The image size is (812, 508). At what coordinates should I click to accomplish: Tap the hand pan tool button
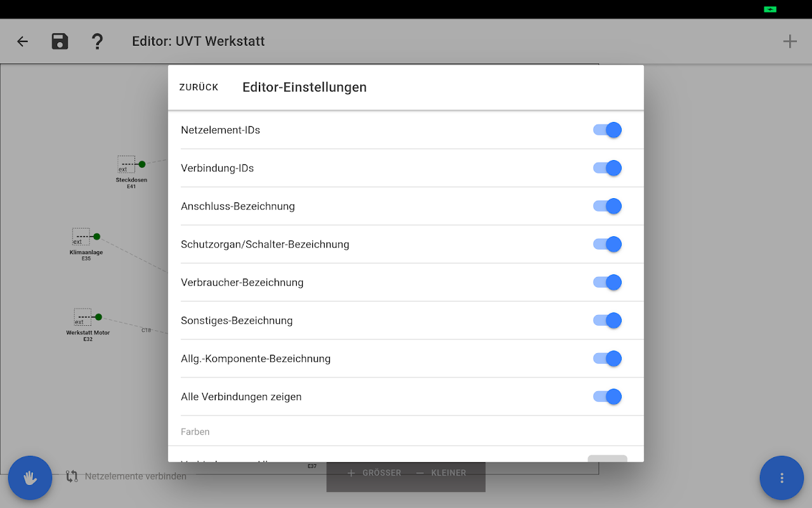(x=30, y=478)
